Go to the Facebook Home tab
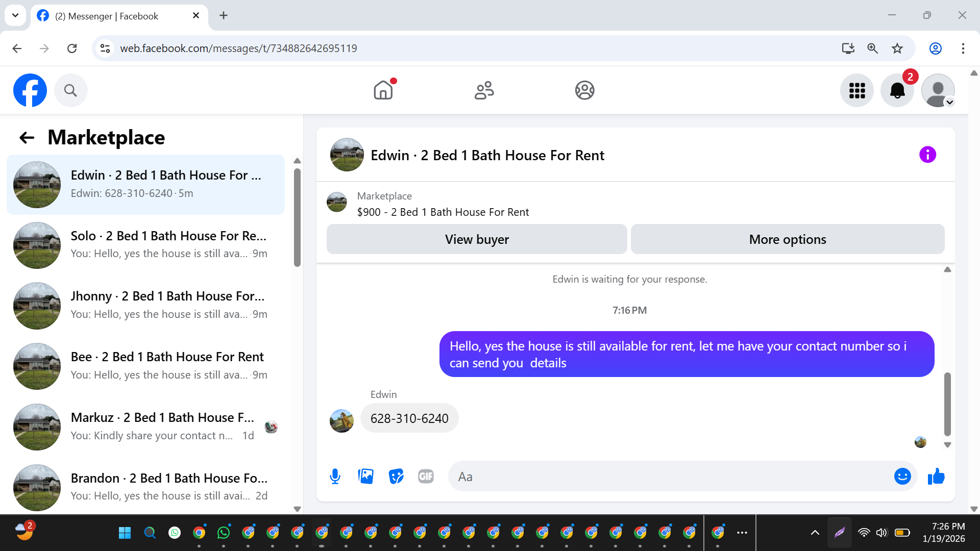The width and height of the screenshot is (980, 551). click(x=383, y=91)
